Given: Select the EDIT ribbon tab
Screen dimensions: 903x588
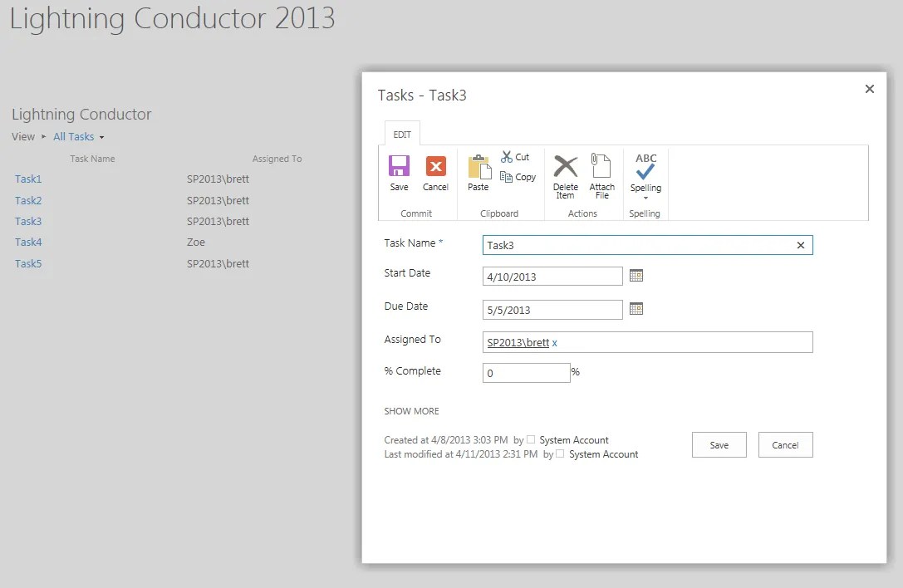Looking at the screenshot, I should [x=402, y=135].
